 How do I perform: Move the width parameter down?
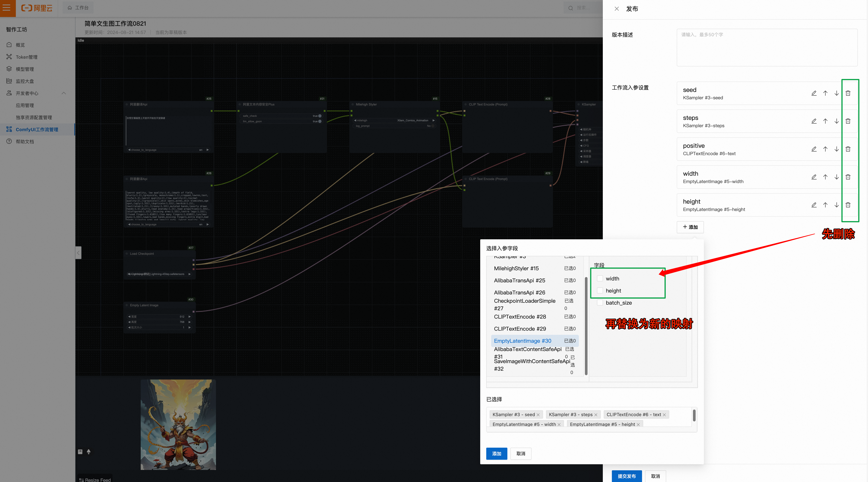[837, 177]
